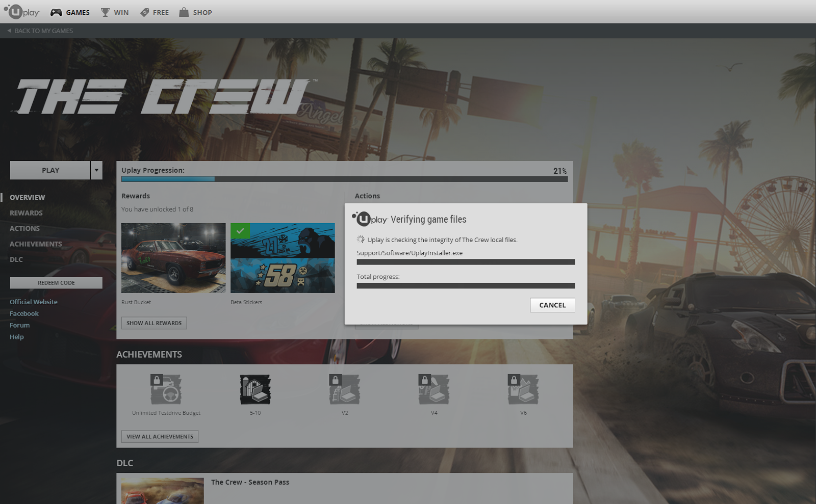
Task: Click the 21% progression value
Action: coord(560,171)
